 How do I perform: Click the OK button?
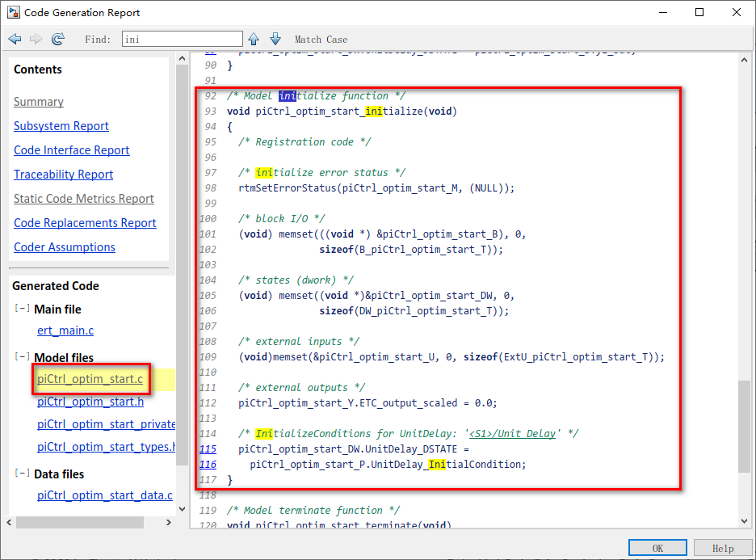(x=657, y=547)
